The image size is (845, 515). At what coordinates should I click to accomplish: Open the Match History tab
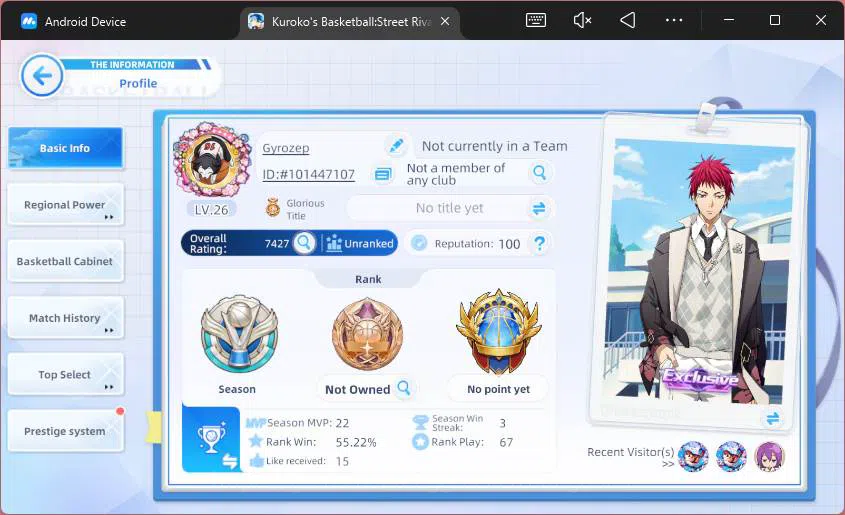click(65, 318)
